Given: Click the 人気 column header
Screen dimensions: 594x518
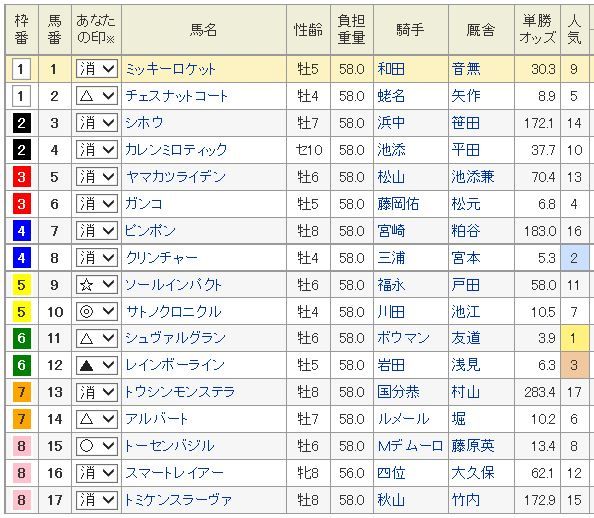Looking at the screenshot, I should 574,29.
